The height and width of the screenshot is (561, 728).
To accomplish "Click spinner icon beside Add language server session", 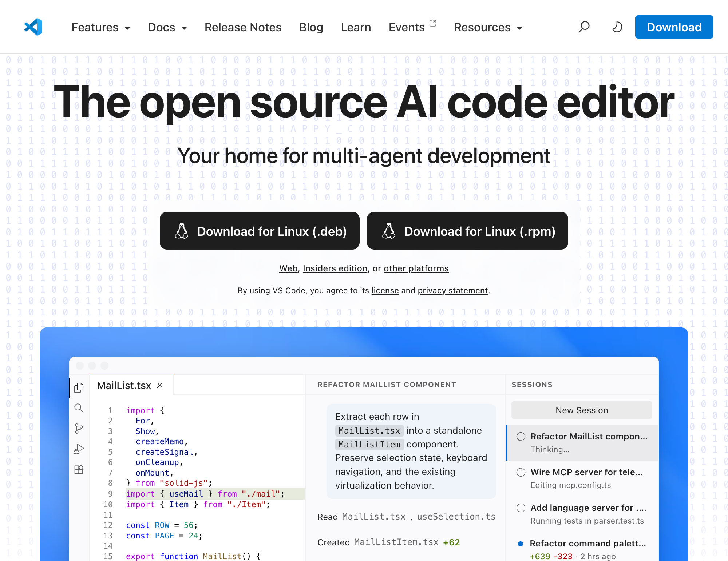I will click(x=521, y=508).
